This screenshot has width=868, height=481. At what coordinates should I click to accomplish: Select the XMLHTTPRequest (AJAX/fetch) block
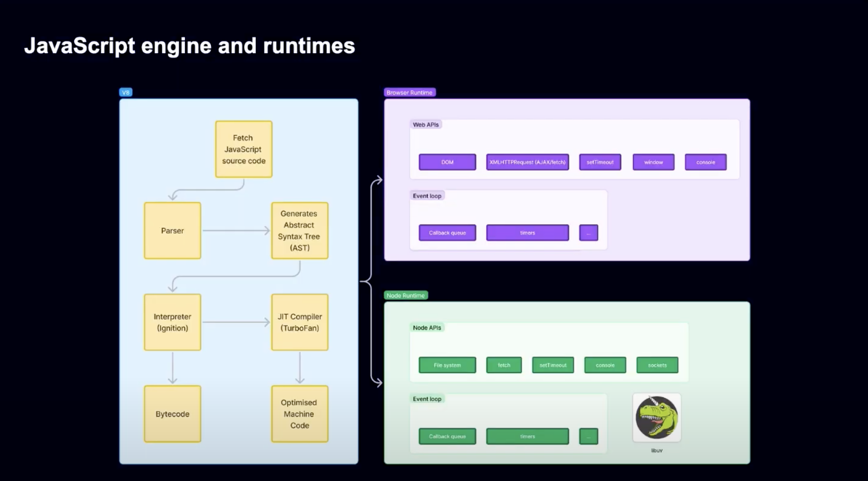coord(527,162)
